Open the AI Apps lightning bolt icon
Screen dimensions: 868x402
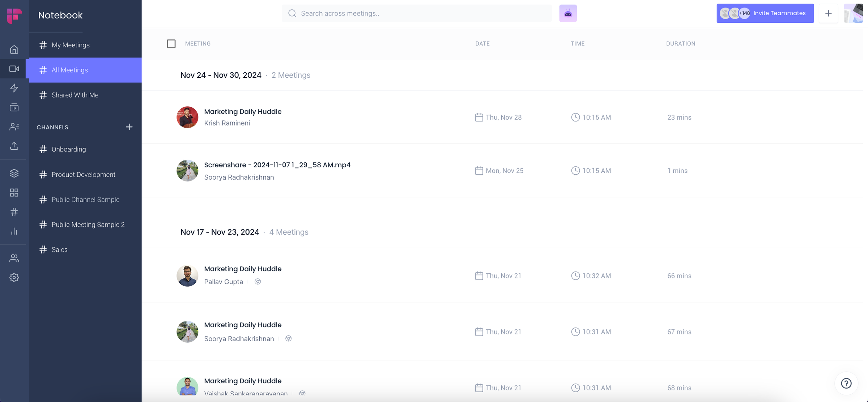(14, 88)
